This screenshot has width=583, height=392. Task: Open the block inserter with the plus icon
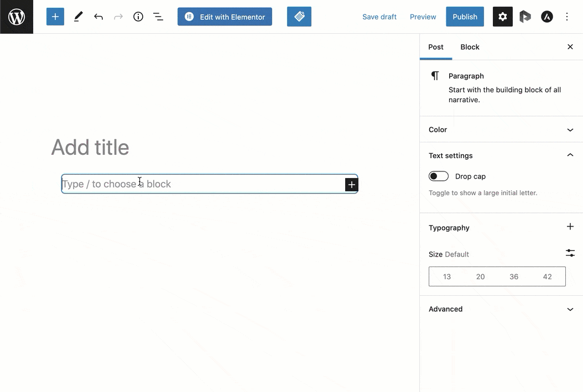[55, 17]
